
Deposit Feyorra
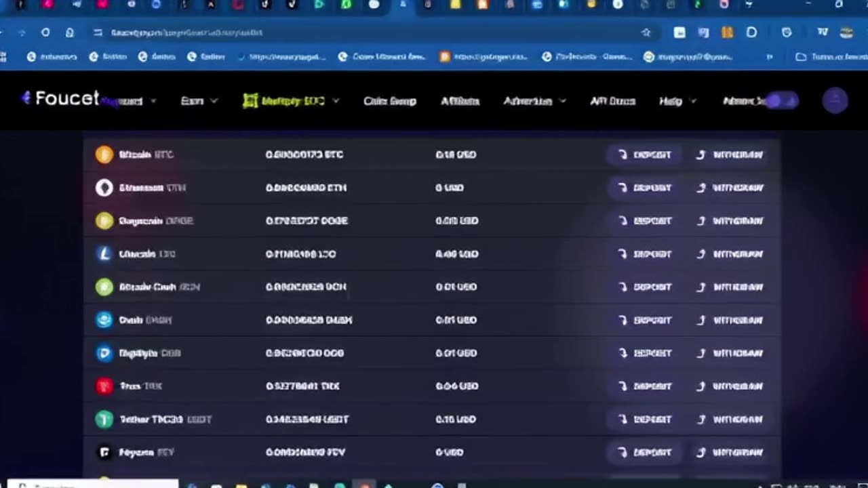pyautogui.click(x=645, y=452)
